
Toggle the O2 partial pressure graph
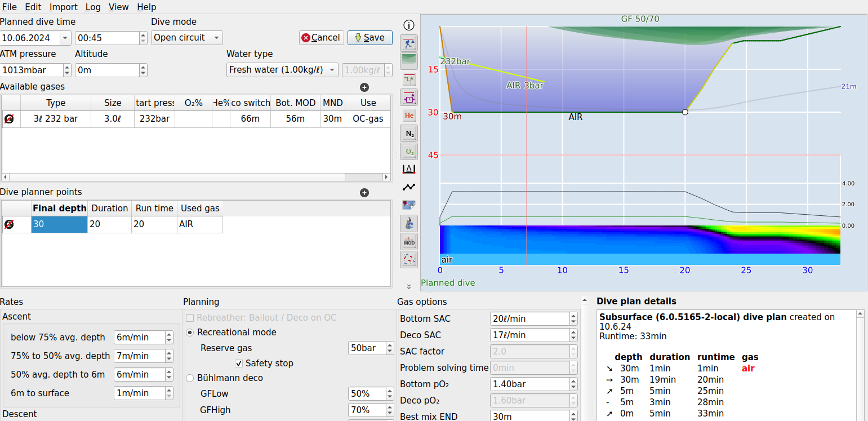(409, 151)
